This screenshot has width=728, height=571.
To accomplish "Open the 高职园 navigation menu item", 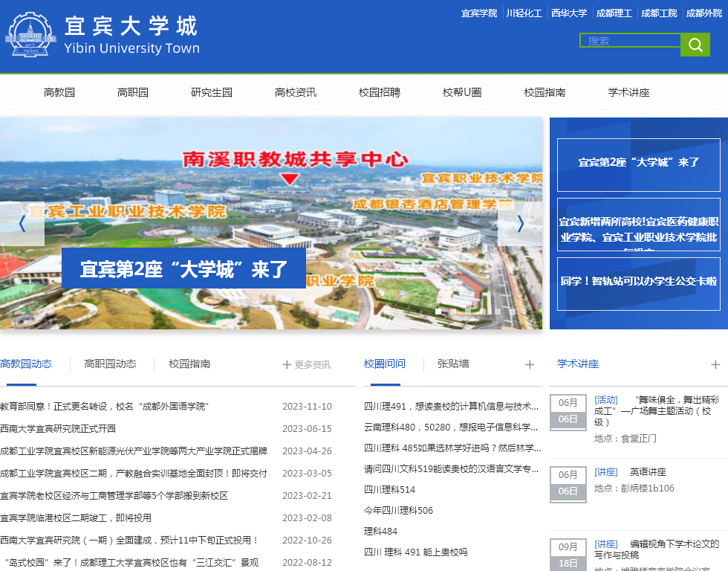I will (x=133, y=92).
